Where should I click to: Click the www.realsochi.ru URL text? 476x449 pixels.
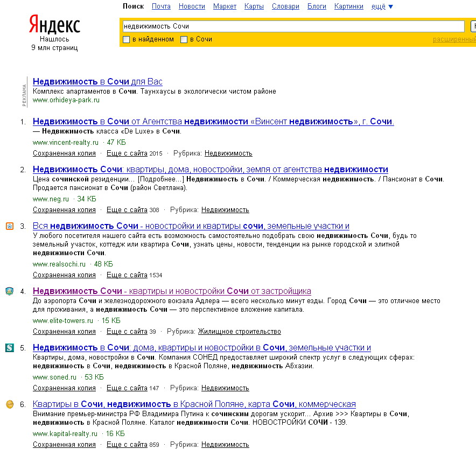click(59, 264)
